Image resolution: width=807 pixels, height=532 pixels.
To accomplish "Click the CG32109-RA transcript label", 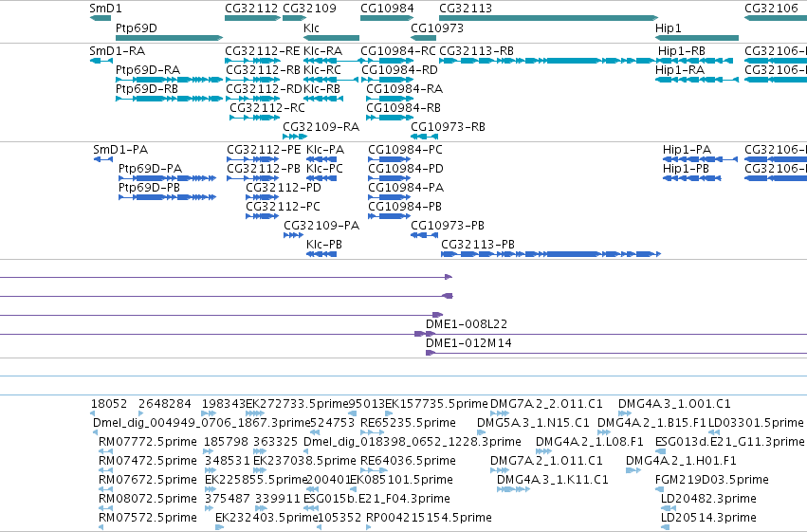I will coord(321,126).
